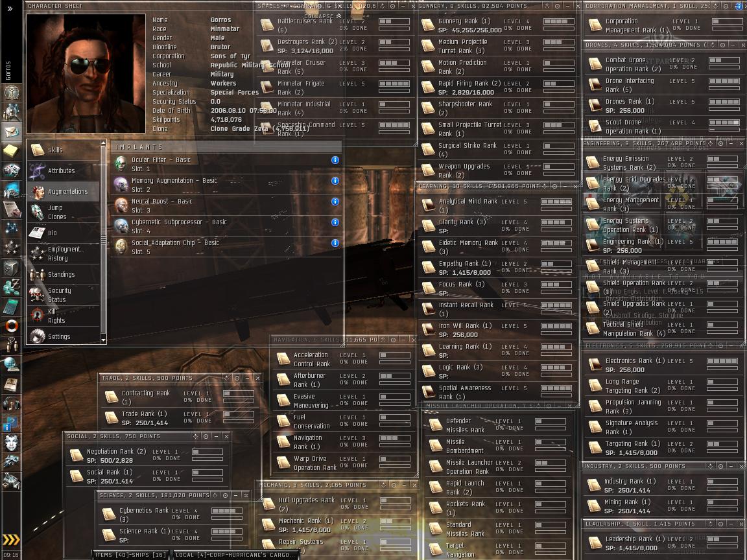Minimize the Trade skills window
The width and height of the screenshot is (747, 560).
(247, 378)
